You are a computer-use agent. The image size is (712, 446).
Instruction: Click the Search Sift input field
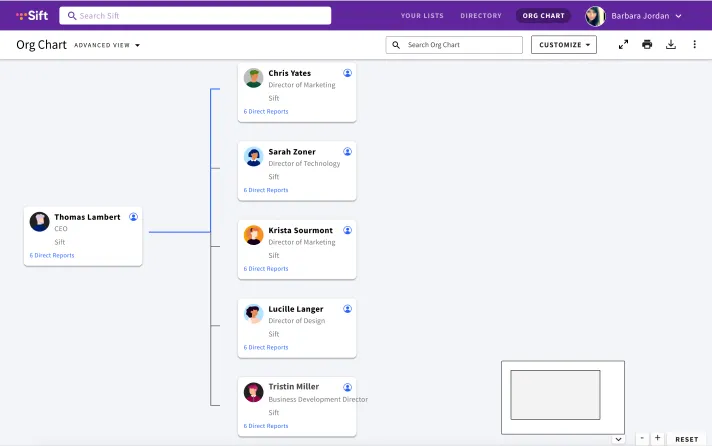[195, 16]
